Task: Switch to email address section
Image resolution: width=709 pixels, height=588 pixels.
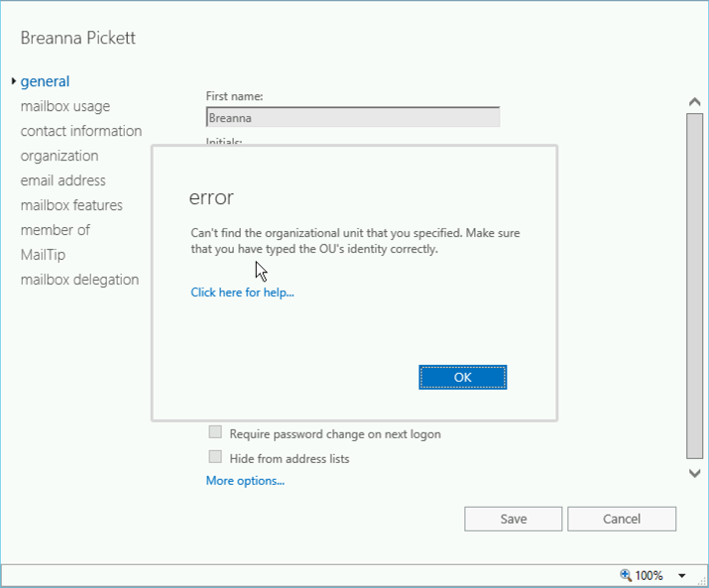Action: click(x=62, y=180)
